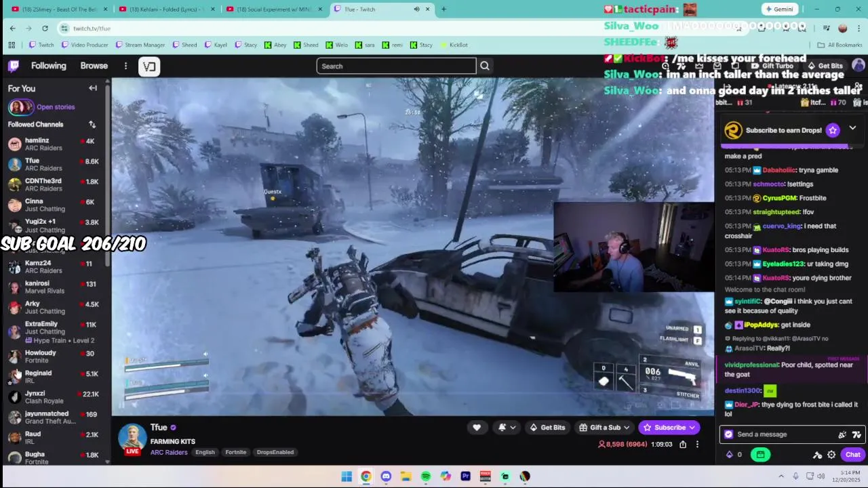Open the 7TV emote menu in chat input
868x488 pixels.
[856, 434]
